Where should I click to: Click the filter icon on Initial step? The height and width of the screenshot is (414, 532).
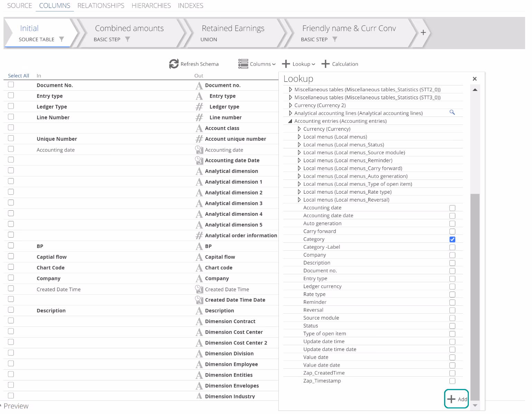(x=61, y=39)
